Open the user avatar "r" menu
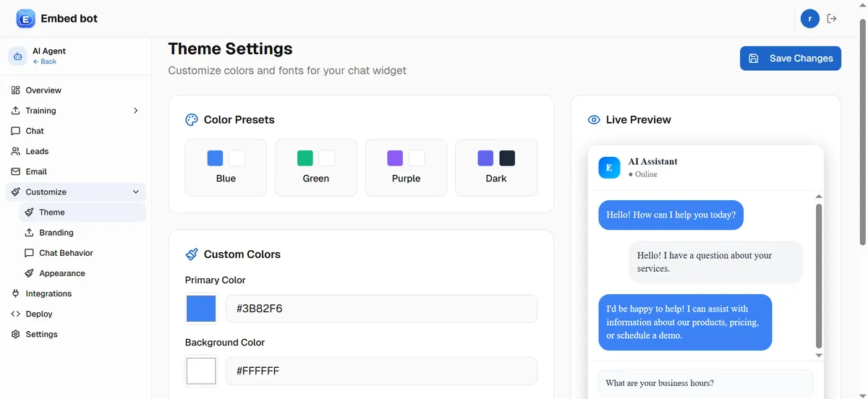 click(x=810, y=19)
